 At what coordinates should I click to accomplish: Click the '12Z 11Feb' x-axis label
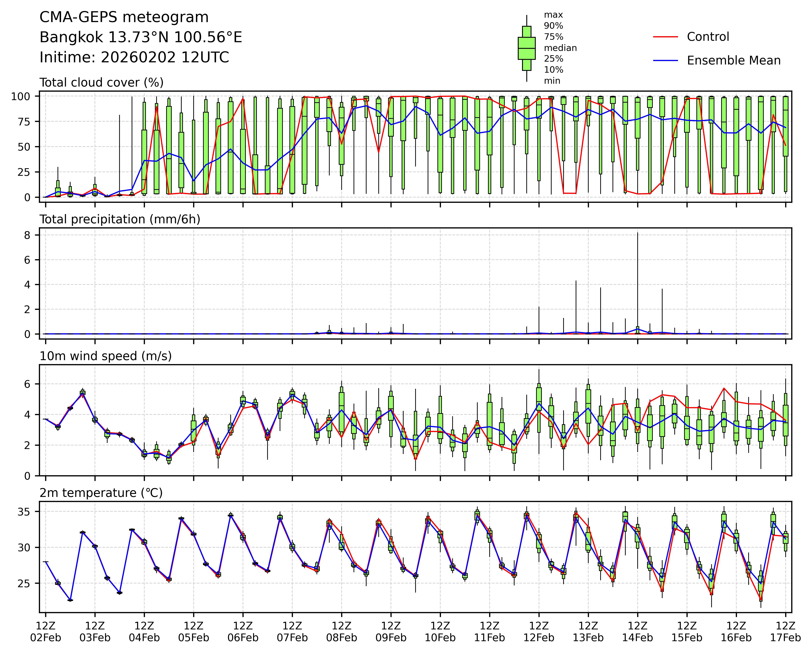click(489, 632)
